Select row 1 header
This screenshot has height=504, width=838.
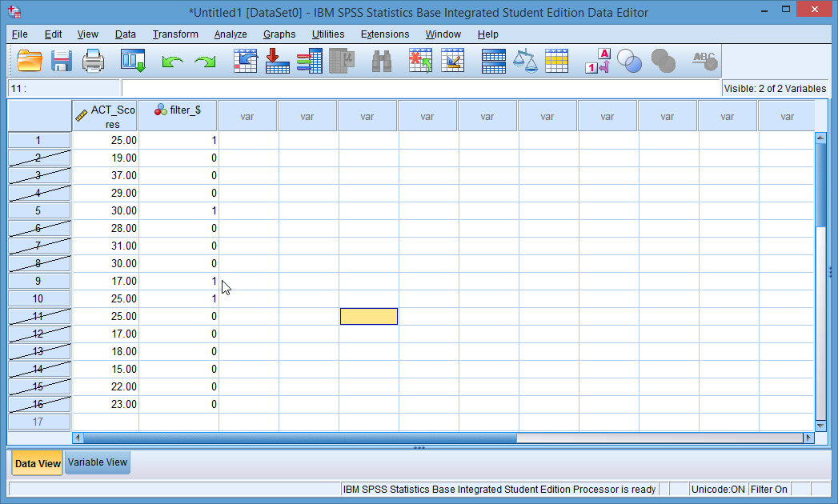click(x=39, y=140)
